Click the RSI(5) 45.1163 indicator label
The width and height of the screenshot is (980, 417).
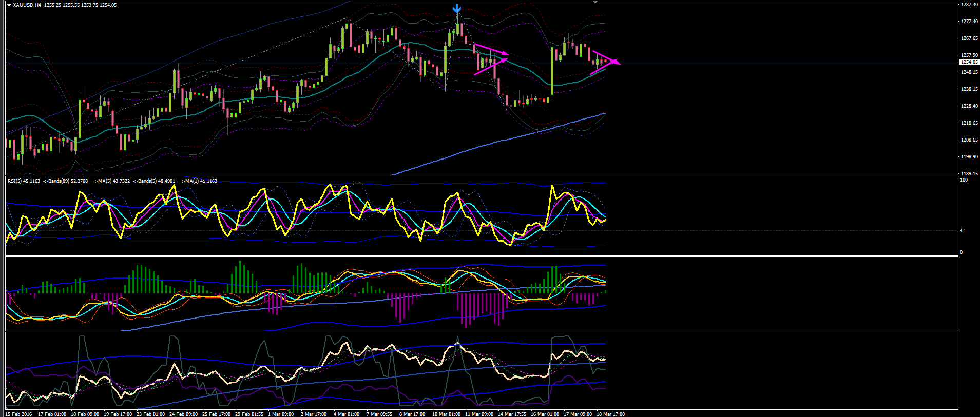24,181
